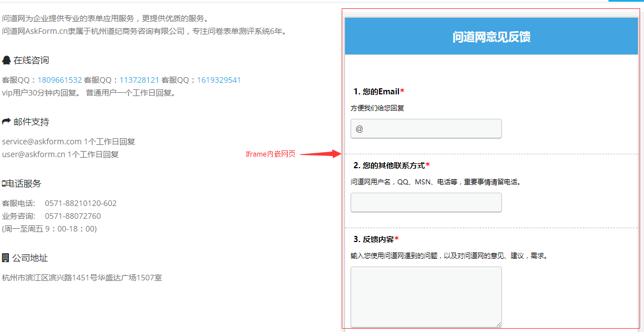Click business phone 0571-88072760
644x332 pixels.
click(x=73, y=217)
